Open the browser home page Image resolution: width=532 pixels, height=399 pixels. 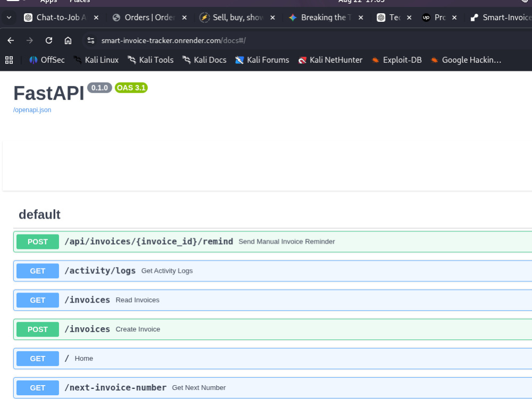(x=68, y=41)
